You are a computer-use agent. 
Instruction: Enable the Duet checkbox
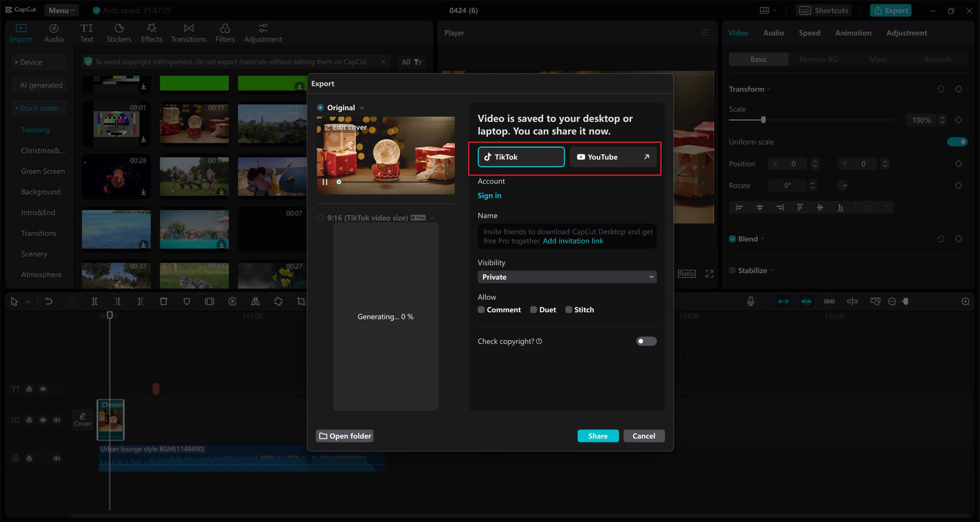[x=533, y=310]
